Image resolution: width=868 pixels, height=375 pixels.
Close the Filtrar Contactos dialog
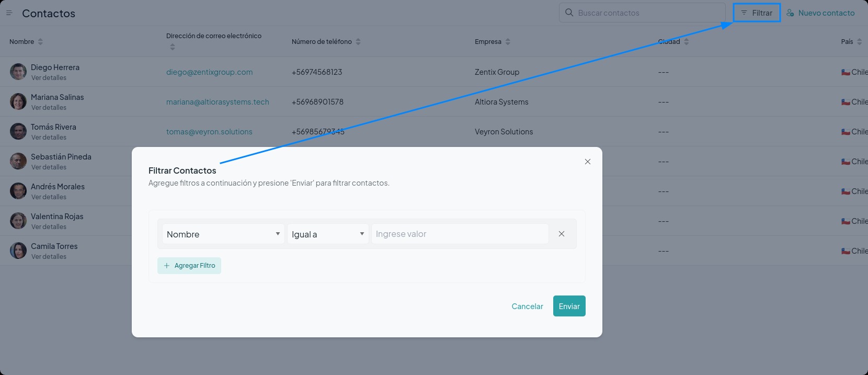pyautogui.click(x=587, y=162)
